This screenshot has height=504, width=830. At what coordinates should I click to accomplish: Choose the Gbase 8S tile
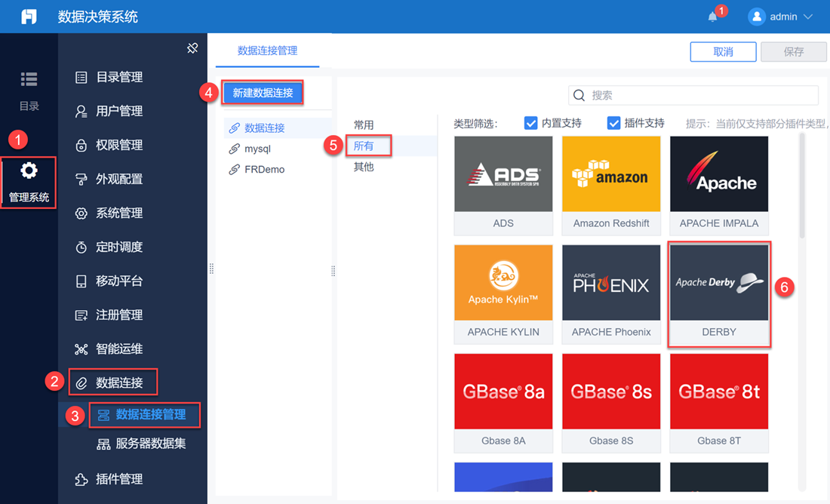coord(611,403)
